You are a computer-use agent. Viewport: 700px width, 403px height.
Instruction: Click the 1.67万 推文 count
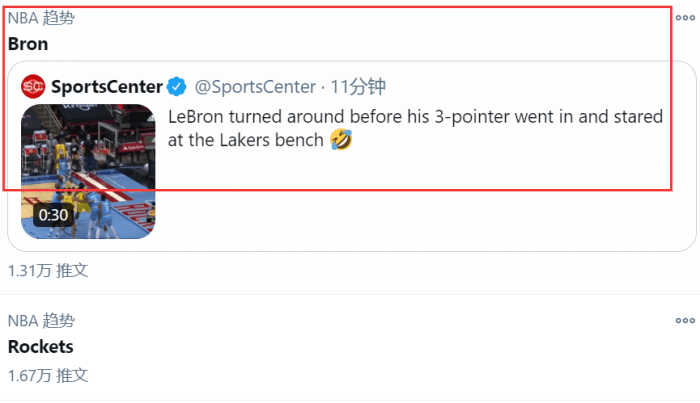pyautogui.click(x=48, y=375)
